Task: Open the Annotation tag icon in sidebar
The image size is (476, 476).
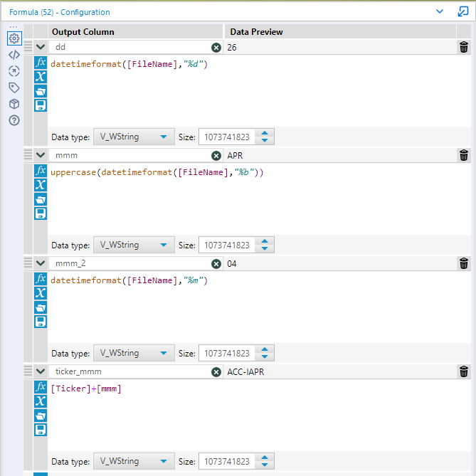Action: (14, 88)
